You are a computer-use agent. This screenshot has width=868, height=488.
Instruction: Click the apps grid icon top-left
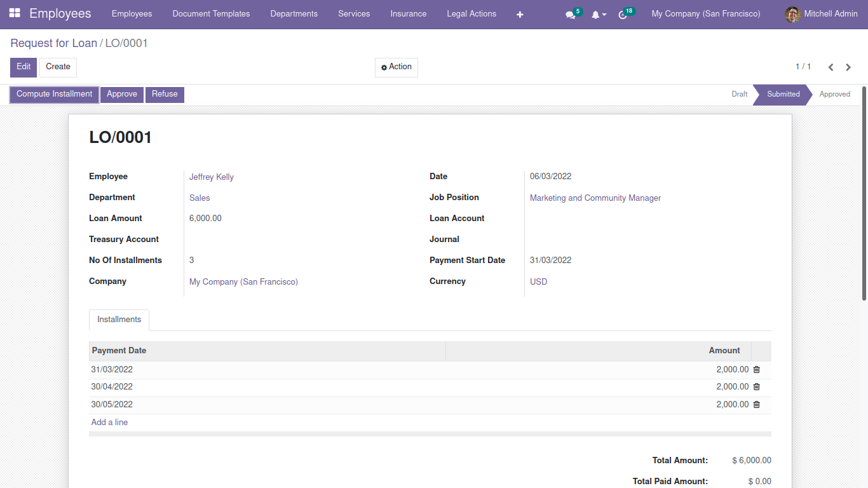[14, 13]
